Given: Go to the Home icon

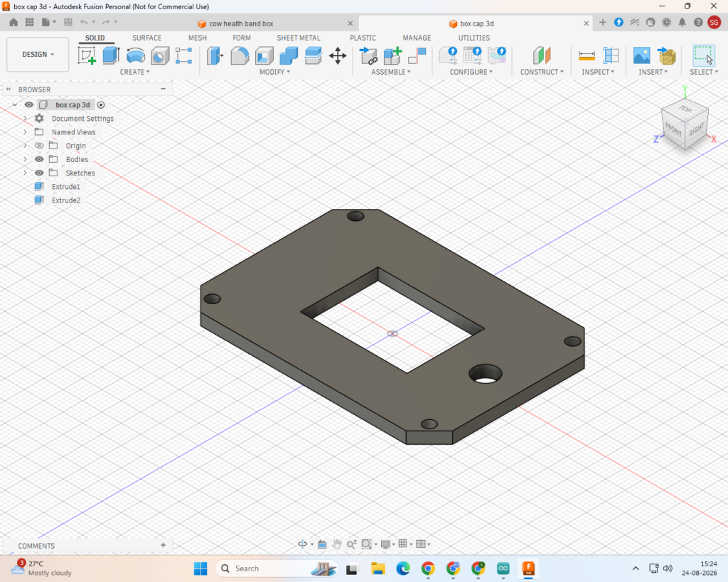Looking at the screenshot, I should [x=14, y=22].
